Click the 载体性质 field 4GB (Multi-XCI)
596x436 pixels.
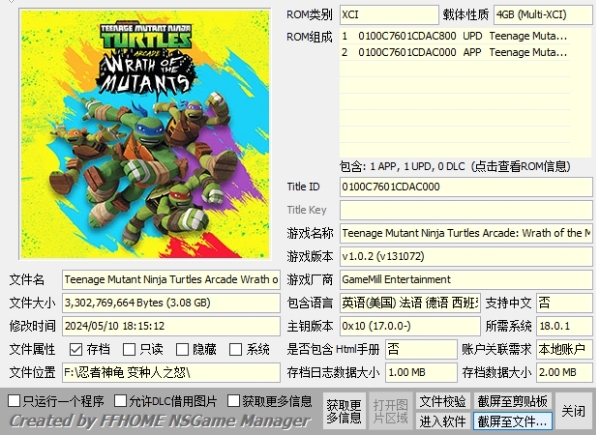click(543, 15)
